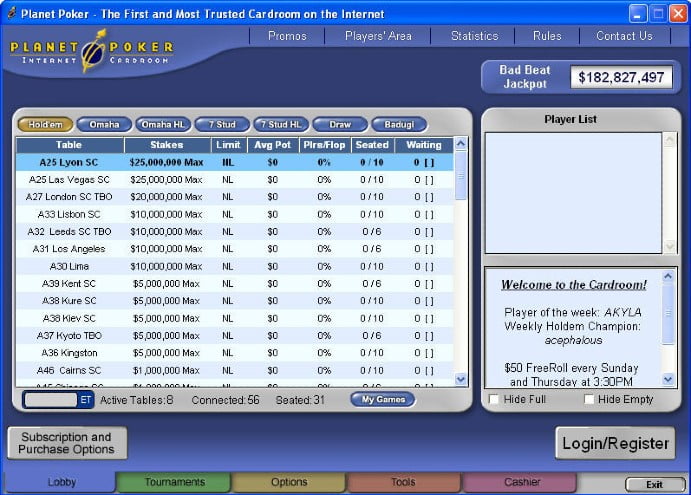The height and width of the screenshot is (495, 691).
Task: Click Player List scroll down arrow
Action: point(669,246)
